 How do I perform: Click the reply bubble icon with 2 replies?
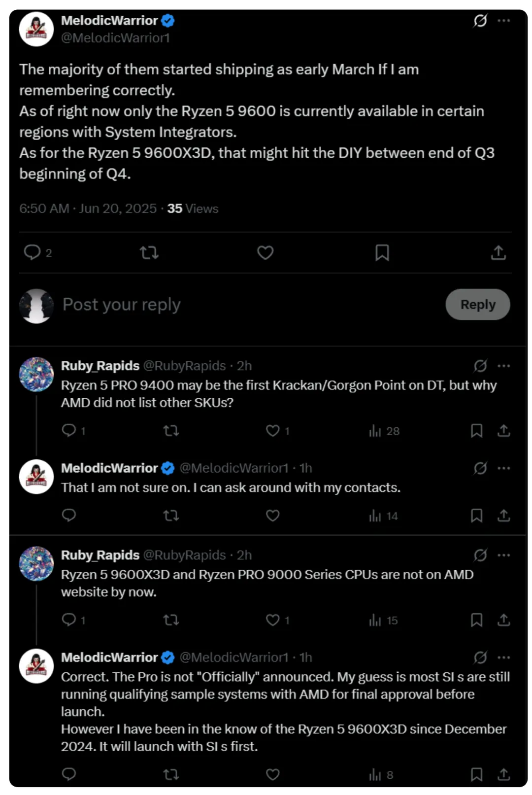33,252
